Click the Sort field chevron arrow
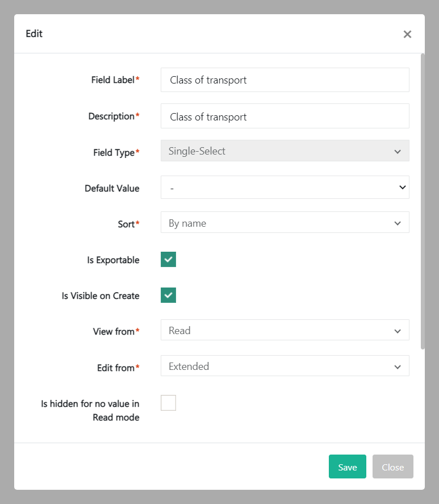 398,223
